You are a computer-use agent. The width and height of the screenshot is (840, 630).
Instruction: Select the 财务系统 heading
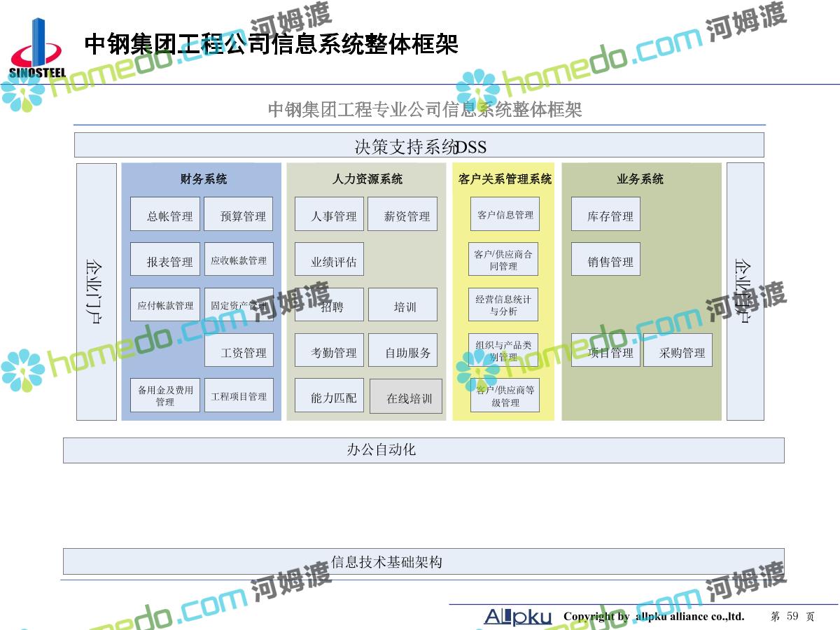pyautogui.click(x=204, y=179)
